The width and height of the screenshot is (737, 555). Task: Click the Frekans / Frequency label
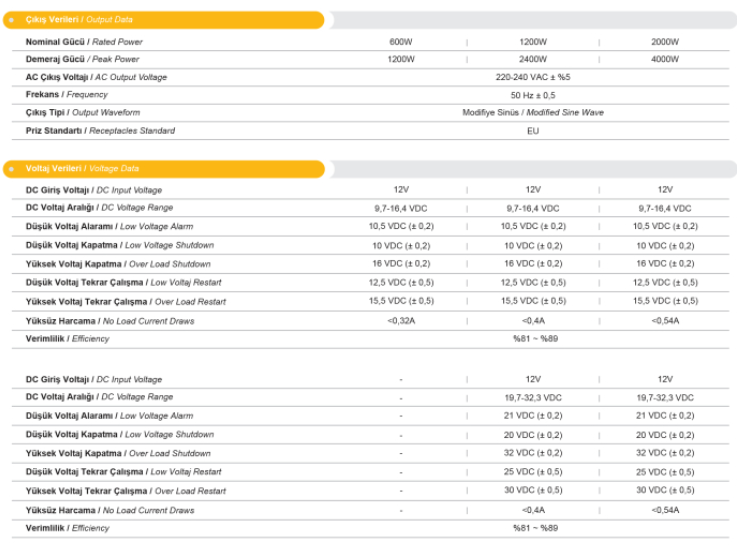[x=66, y=95]
